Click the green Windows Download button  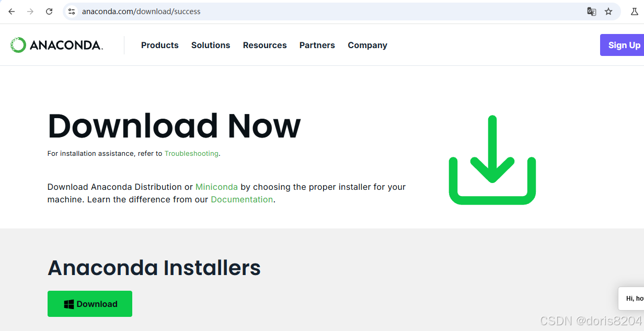pos(90,304)
